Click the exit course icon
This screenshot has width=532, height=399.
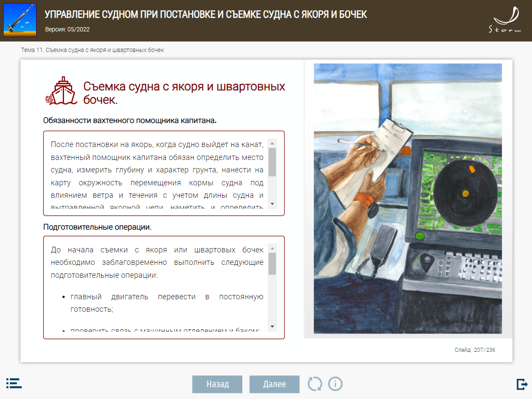522,384
